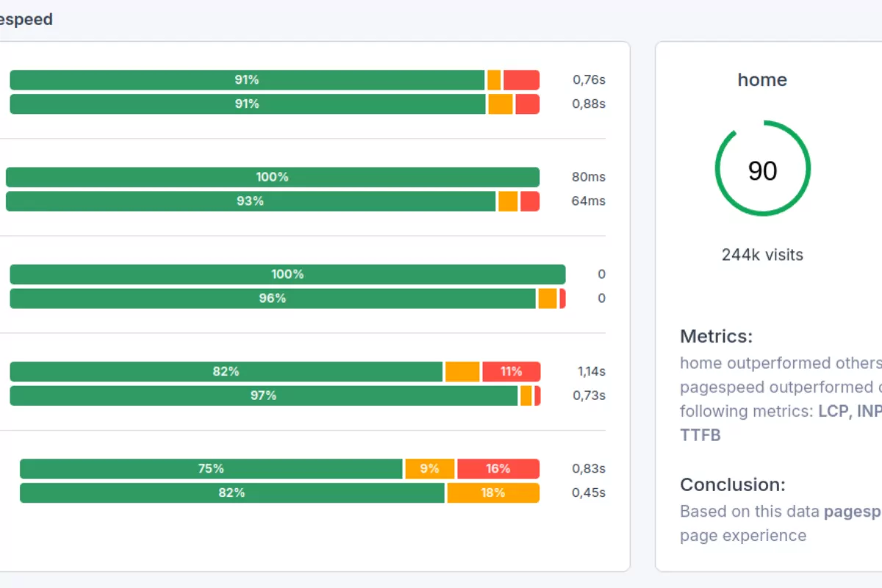
Task: Click the home page title
Action: click(762, 79)
